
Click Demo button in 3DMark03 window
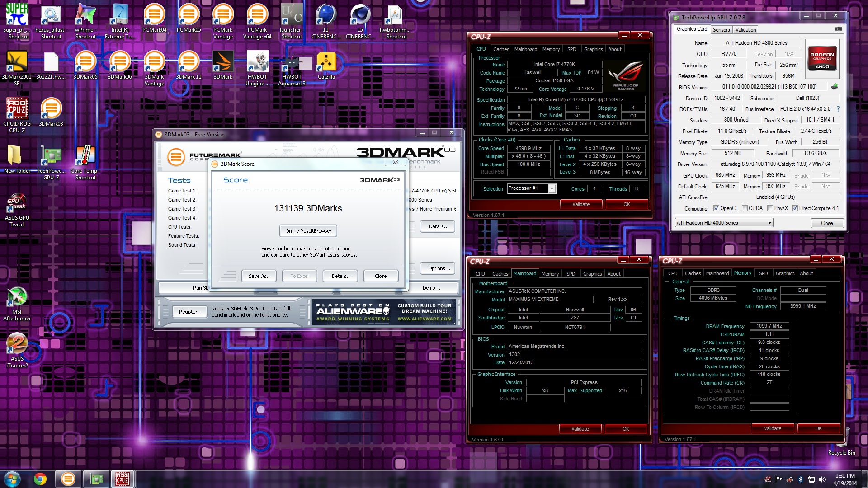coord(431,288)
